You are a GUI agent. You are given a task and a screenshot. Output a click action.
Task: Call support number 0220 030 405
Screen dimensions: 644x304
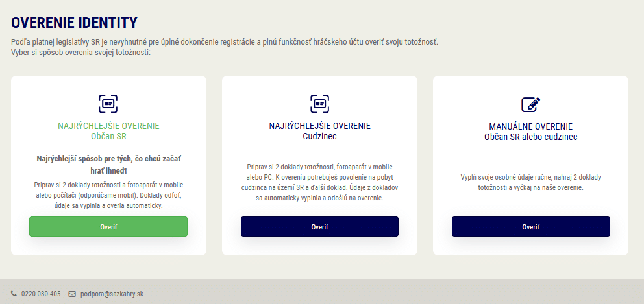point(41,294)
